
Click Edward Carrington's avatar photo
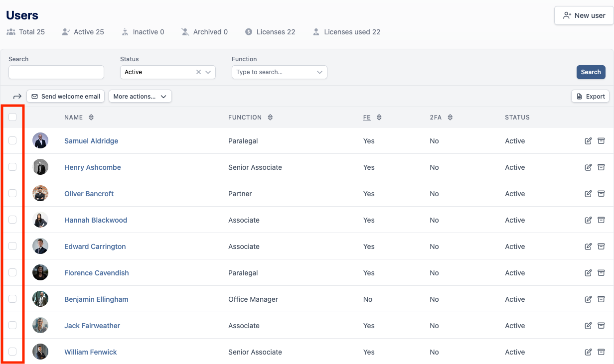pos(40,246)
